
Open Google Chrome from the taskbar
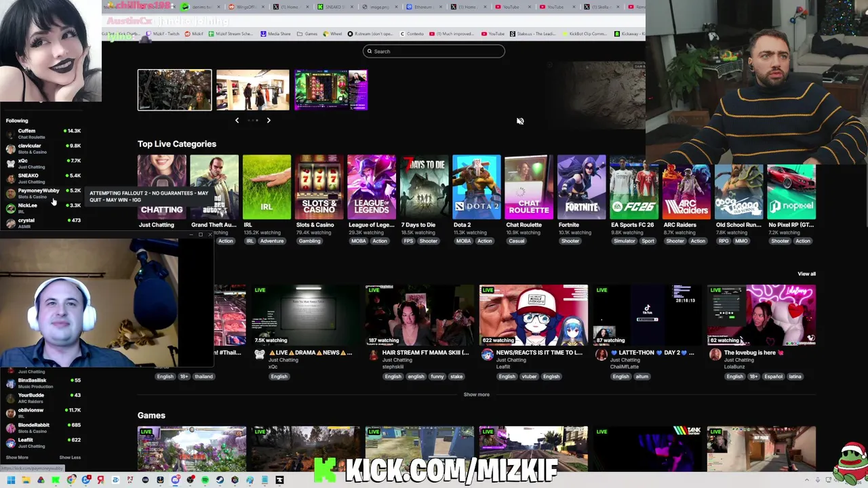[x=71, y=480]
